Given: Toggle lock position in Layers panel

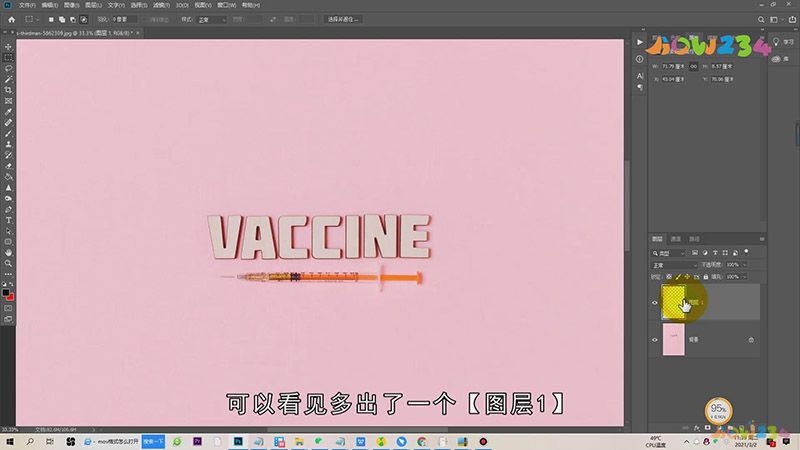Looking at the screenshot, I should click(687, 277).
